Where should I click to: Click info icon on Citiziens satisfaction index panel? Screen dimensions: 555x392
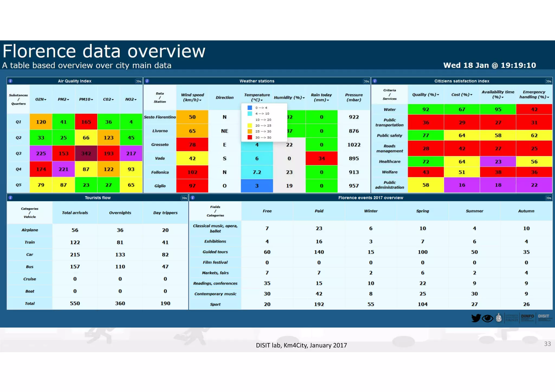click(x=375, y=81)
